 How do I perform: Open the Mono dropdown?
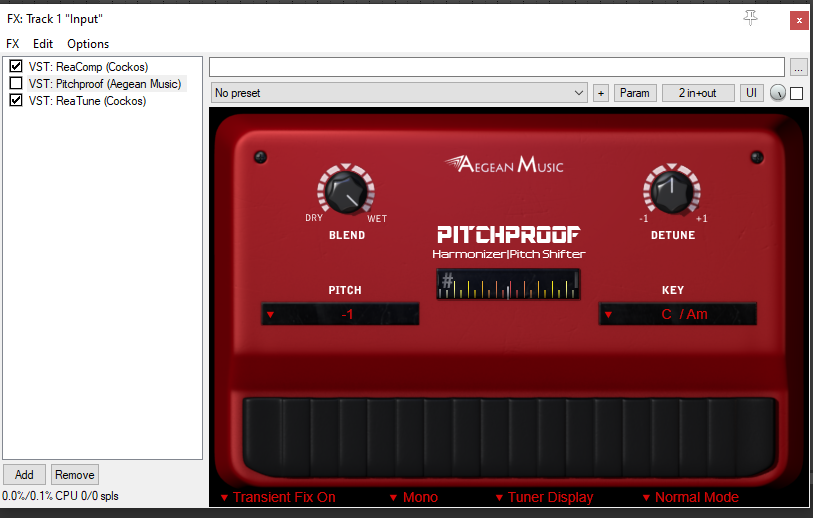coord(414,497)
